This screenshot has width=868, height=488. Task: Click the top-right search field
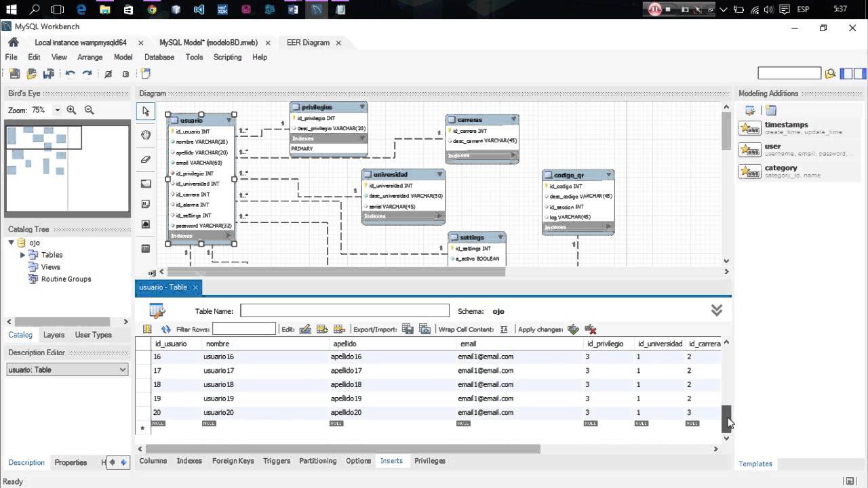click(789, 73)
